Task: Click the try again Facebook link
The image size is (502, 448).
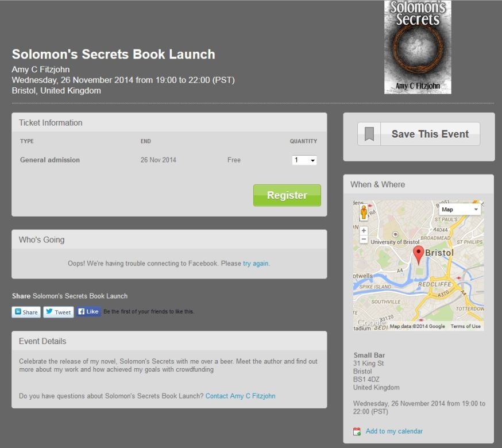Action: pos(256,264)
